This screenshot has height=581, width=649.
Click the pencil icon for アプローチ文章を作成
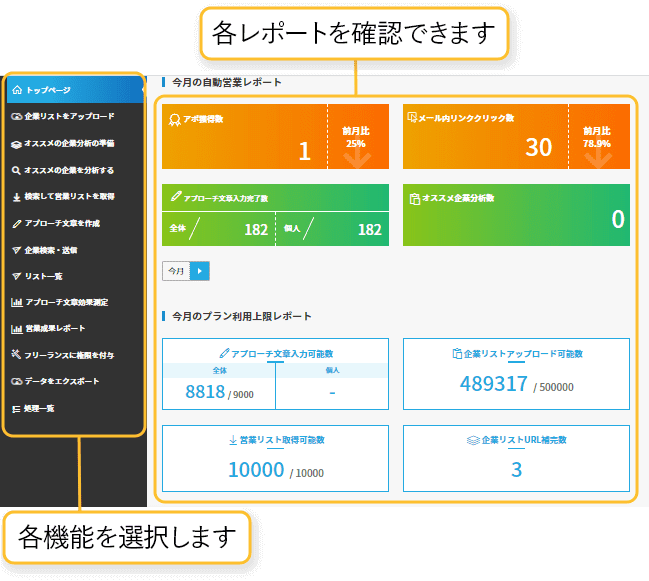(x=17, y=224)
